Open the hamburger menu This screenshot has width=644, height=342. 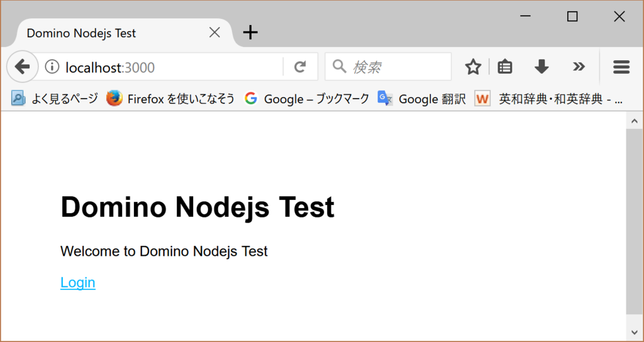[621, 67]
